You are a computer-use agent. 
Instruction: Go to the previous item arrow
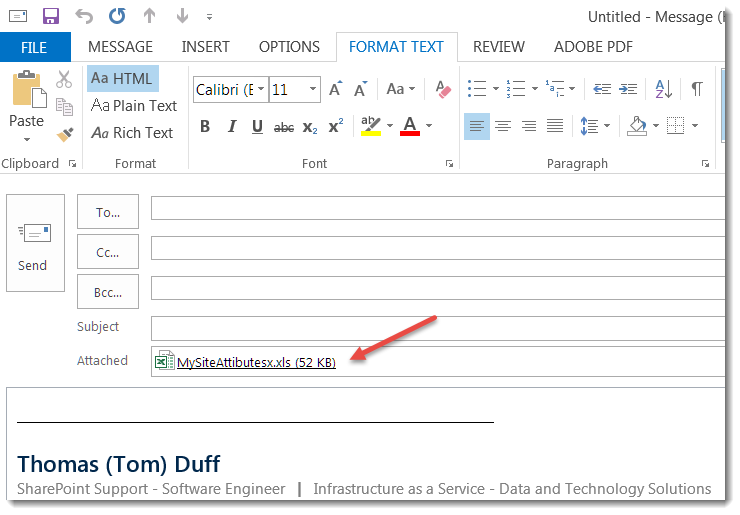(150, 16)
